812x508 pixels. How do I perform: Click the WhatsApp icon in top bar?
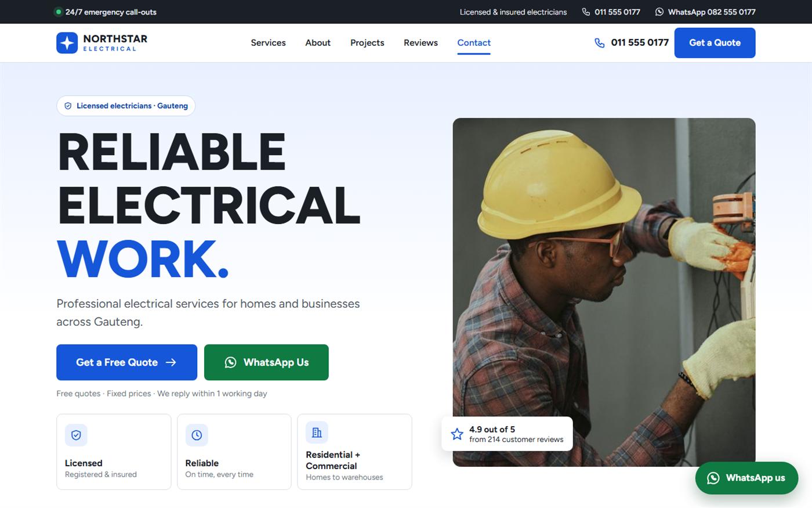(x=659, y=12)
